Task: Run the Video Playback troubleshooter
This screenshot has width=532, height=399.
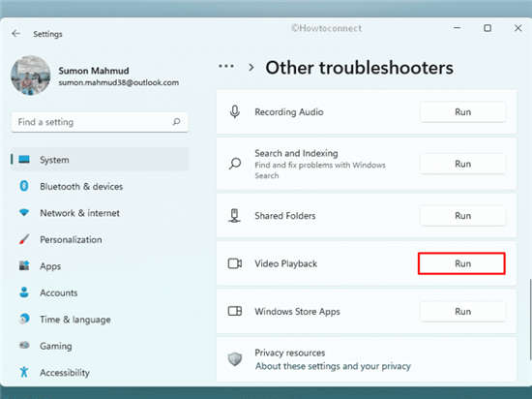Action: pos(461,263)
